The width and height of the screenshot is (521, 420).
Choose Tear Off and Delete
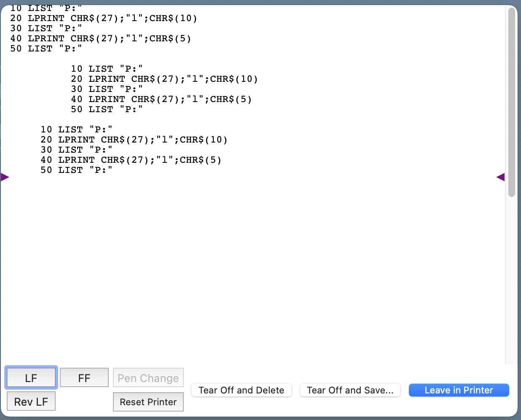pyautogui.click(x=242, y=390)
